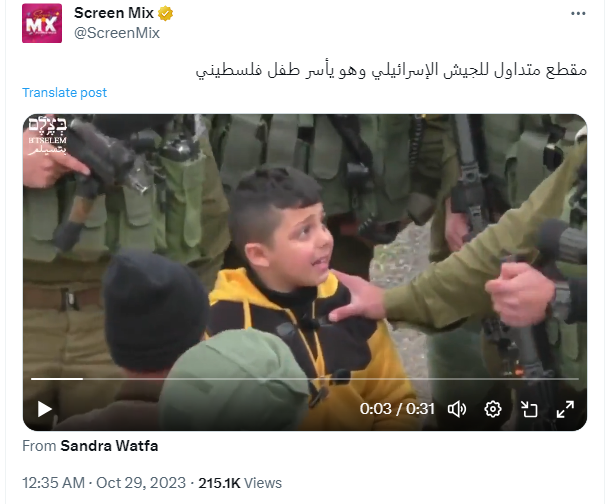Viewport: 611px width, 504px height.
Task: Click the Screen Mix display name
Action: 114,13
